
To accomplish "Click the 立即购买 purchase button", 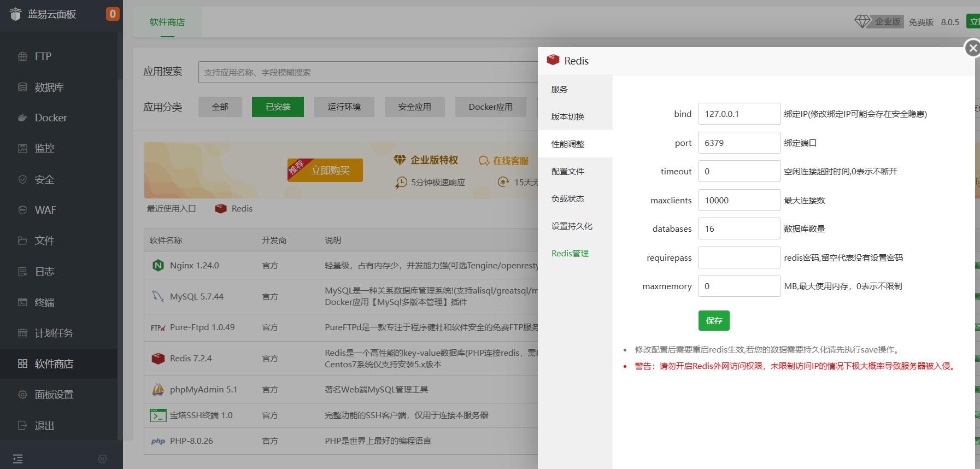I will click(325, 170).
